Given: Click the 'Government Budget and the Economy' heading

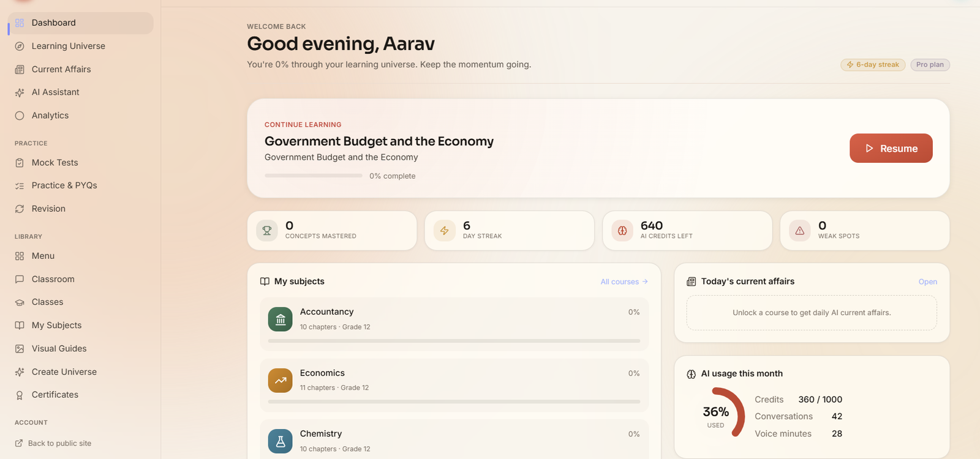Looking at the screenshot, I should point(379,141).
